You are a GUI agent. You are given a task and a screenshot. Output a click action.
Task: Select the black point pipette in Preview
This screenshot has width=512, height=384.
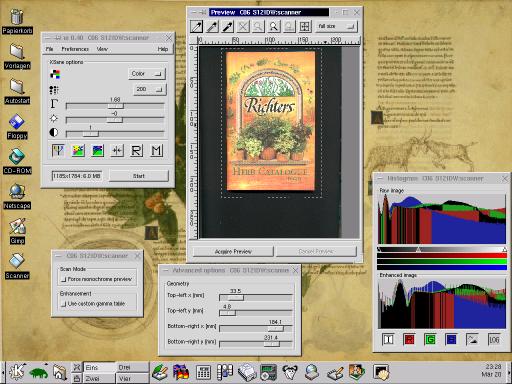228,26
